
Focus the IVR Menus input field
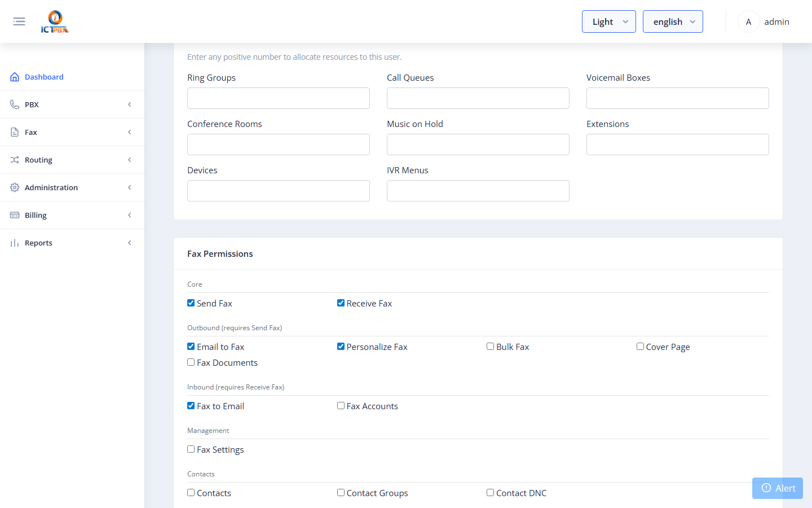pyautogui.click(x=478, y=191)
